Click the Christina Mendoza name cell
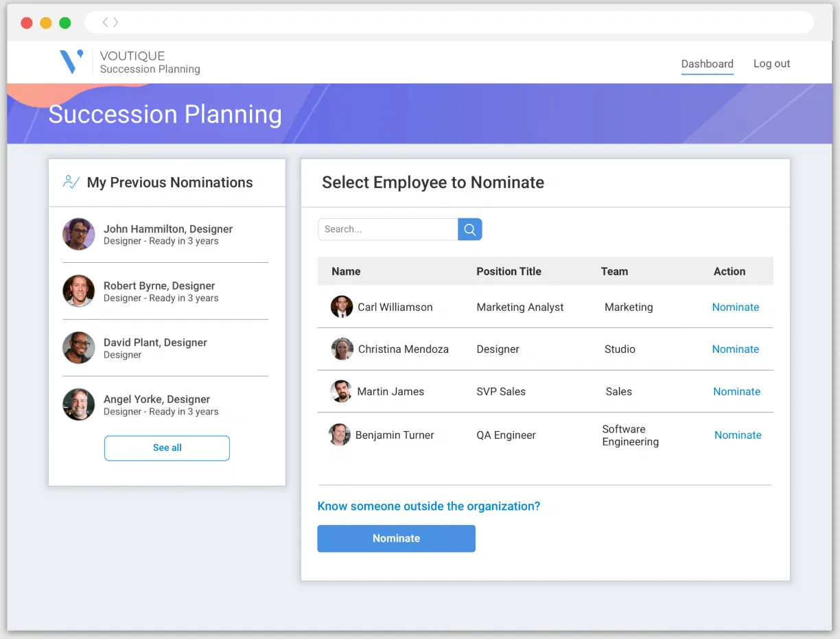 pos(404,349)
